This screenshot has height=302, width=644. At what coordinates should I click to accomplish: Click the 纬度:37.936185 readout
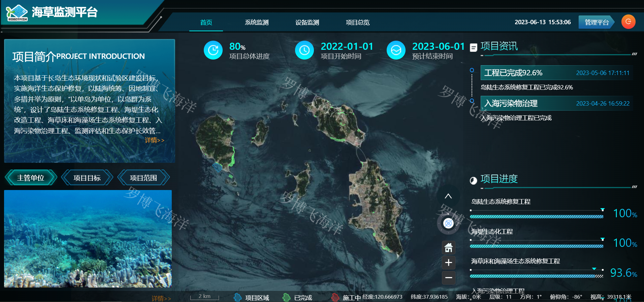point(429,297)
